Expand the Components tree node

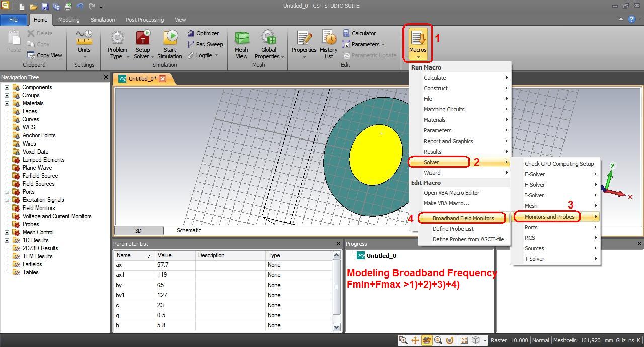tap(7, 87)
